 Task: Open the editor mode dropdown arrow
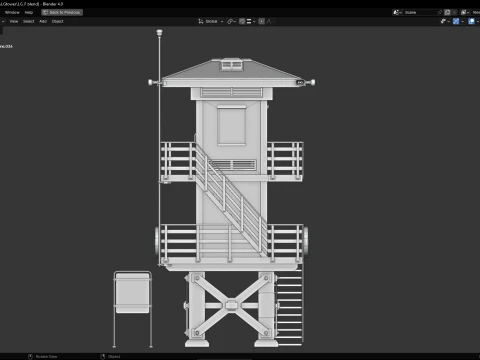(x=3, y=21)
